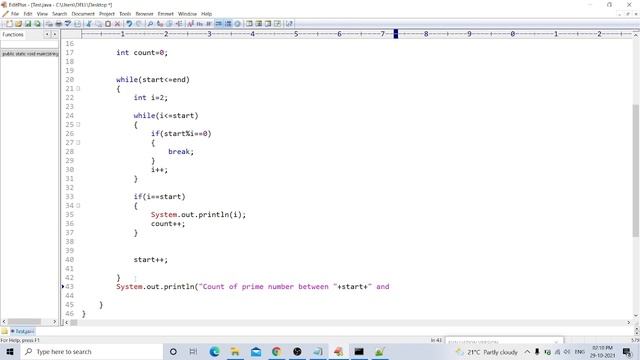Open the View menu
Image resolution: width=640 pixels, height=360 pixels.
click(42, 14)
